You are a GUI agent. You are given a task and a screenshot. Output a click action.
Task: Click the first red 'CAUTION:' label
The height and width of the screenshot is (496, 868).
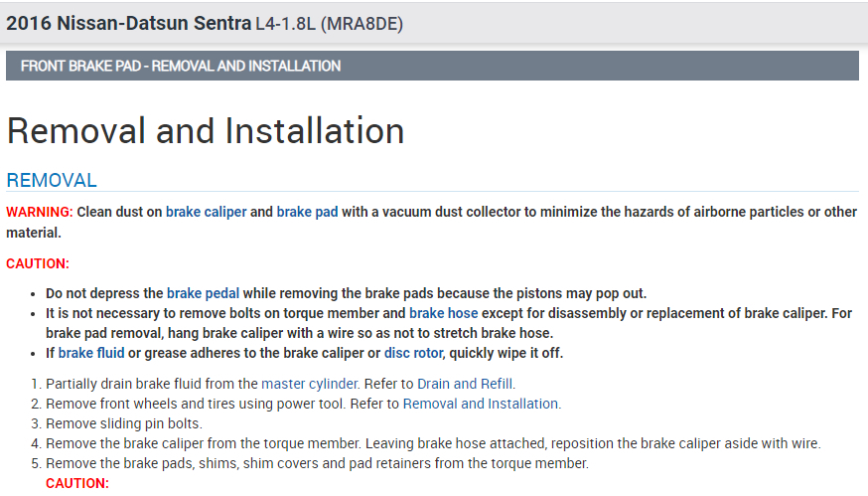coord(38,263)
